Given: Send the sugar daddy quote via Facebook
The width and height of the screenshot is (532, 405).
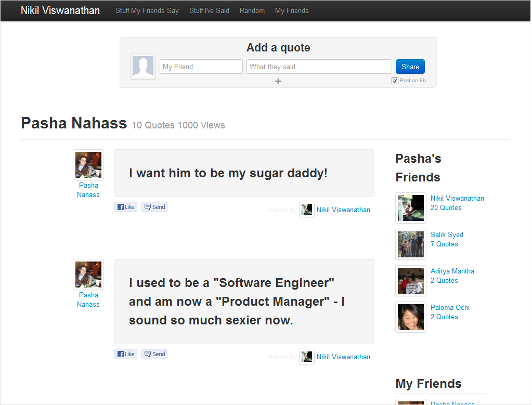Looking at the screenshot, I should (x=154, y=207).
